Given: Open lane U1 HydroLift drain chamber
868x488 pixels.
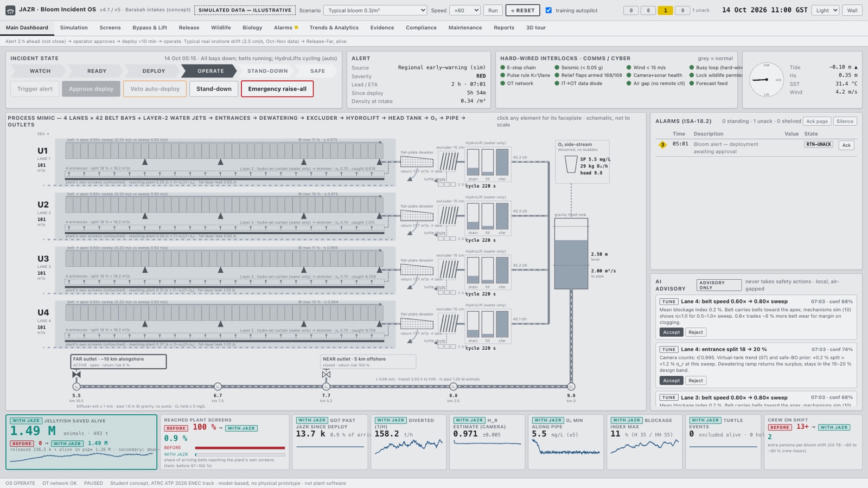Looking at the screenshot, I should coord(473,162).
